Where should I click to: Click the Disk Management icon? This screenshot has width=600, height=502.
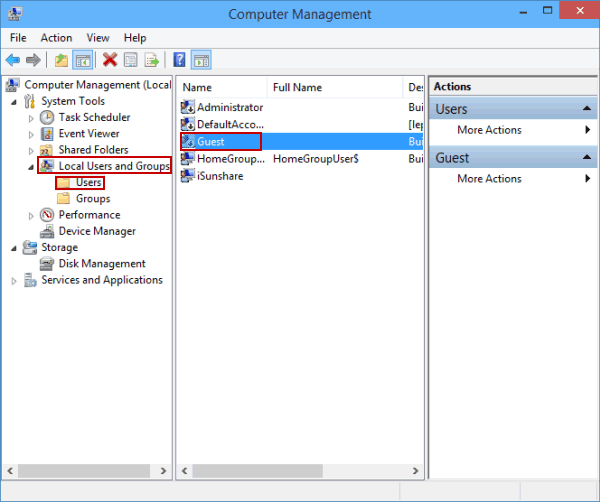47,264
